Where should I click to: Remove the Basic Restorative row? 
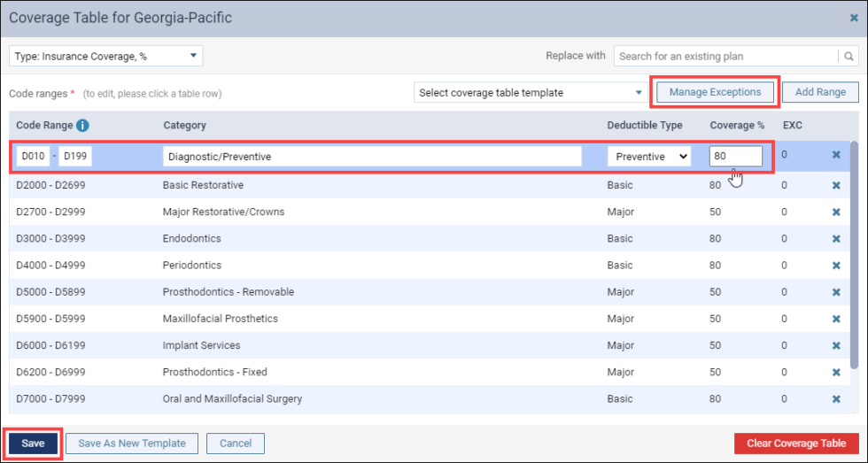pos(835,186)
